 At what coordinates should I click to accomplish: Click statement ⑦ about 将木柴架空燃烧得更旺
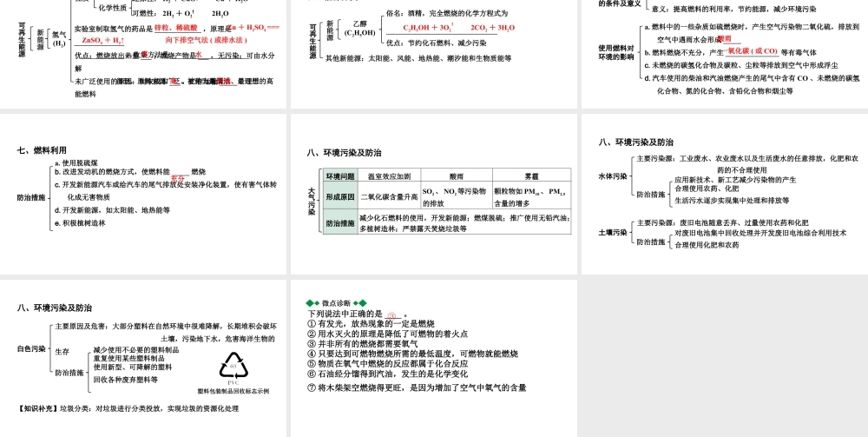pos(417,387)
